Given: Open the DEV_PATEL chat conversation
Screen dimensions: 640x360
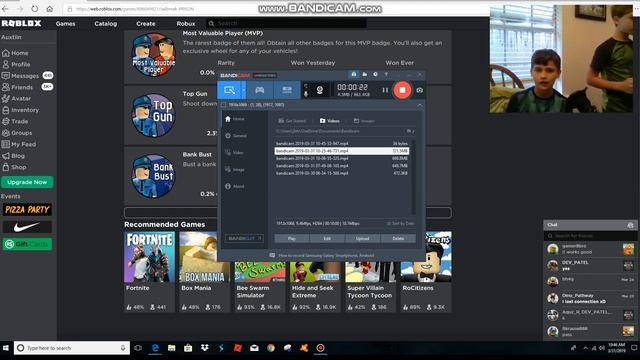Looking at the screenshot, I should coord(590,265).
